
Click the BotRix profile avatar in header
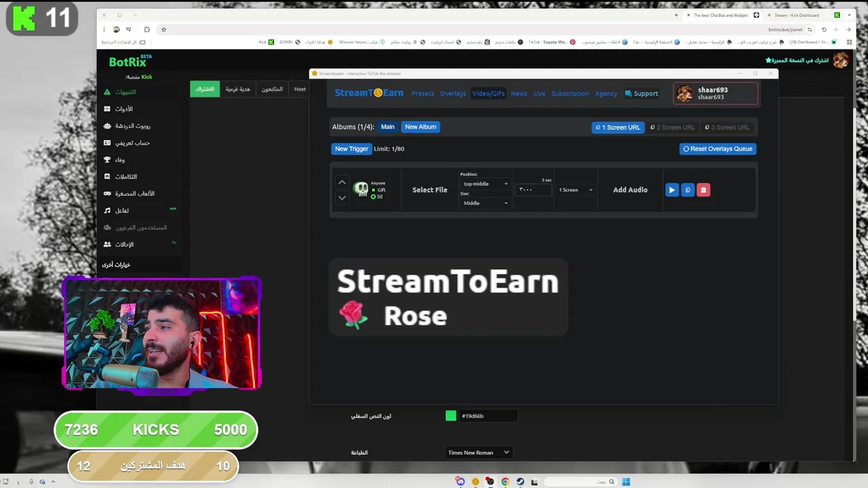click(x=841, y=60)
